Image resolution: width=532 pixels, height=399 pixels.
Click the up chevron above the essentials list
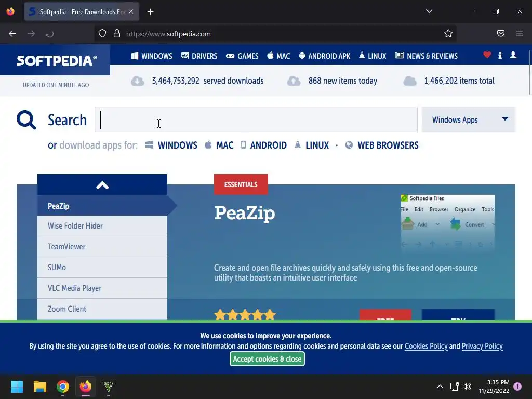point(102,185)
